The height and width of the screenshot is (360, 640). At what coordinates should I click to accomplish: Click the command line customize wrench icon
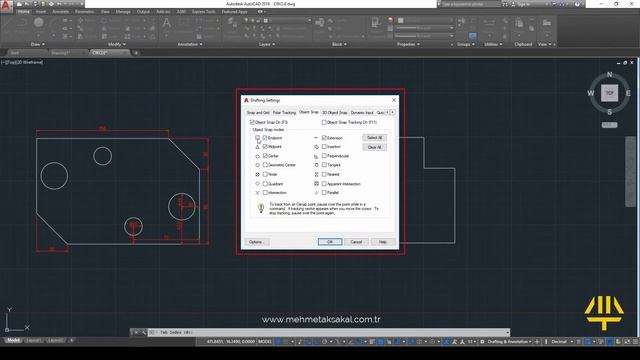pos(144,332)
